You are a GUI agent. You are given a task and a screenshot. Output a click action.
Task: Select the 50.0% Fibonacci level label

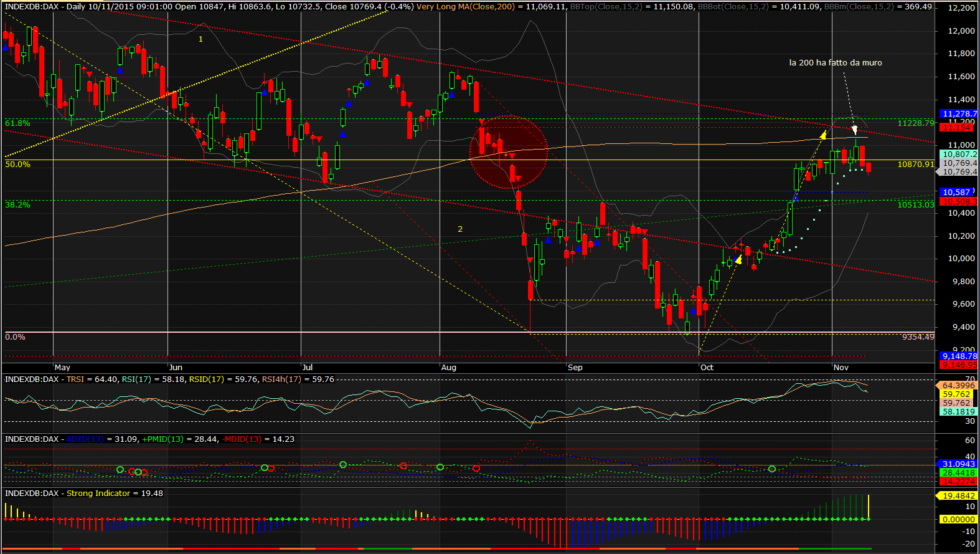pyautogui.click(x=17, y=165)
